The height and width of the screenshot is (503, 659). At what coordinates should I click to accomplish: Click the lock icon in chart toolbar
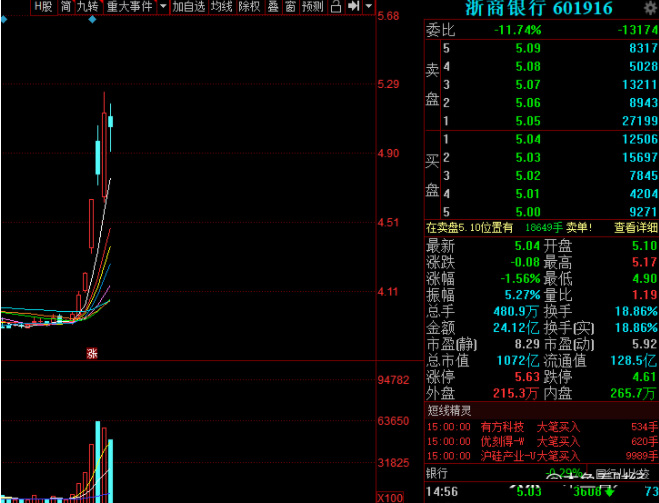[x=336, y=7]
